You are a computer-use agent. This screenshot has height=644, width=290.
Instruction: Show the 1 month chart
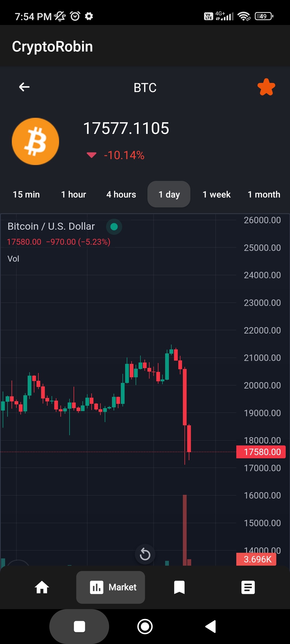(264, 195)
